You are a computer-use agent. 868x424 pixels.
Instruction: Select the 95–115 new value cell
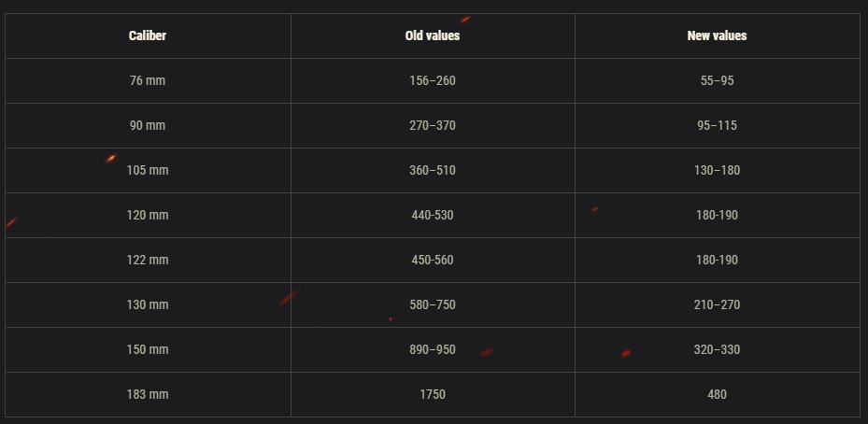(x=717, y=125)
